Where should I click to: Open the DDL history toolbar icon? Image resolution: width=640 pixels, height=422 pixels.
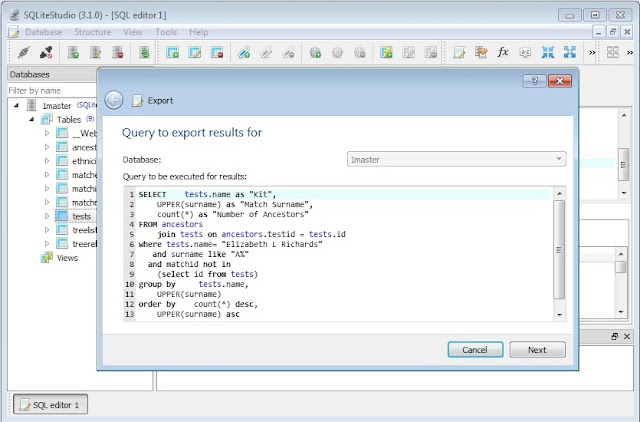coord(481,52)
